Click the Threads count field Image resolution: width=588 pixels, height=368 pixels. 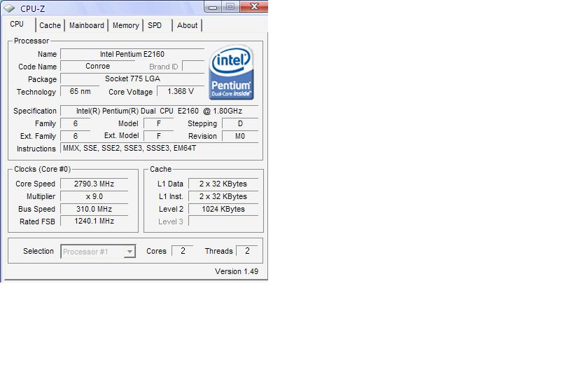click(247, 251)
